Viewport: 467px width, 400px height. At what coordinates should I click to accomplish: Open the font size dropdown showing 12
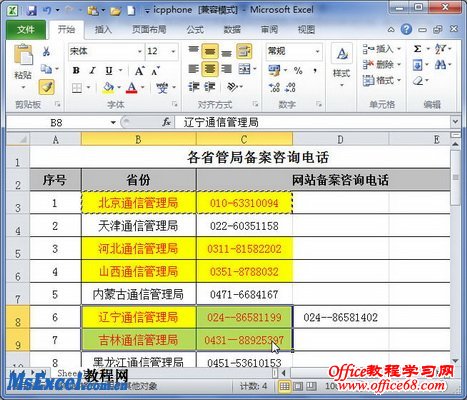[x=173, y=51]
